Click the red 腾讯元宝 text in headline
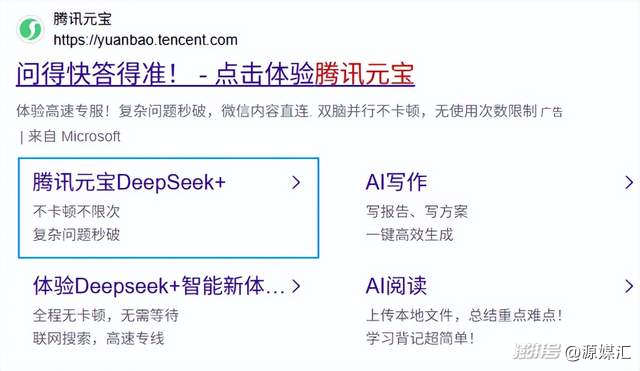This screenshot has width=640, height=371. (364, 74)
